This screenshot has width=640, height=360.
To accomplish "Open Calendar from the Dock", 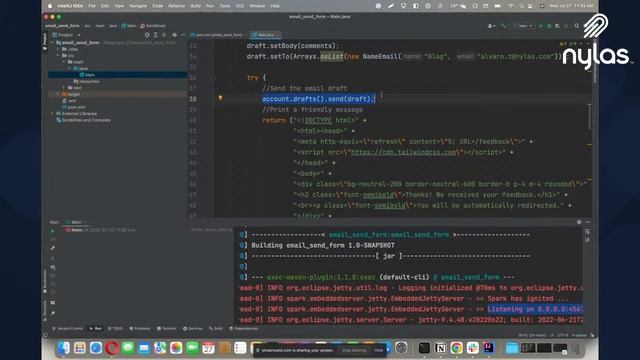I will coord(209,348).
